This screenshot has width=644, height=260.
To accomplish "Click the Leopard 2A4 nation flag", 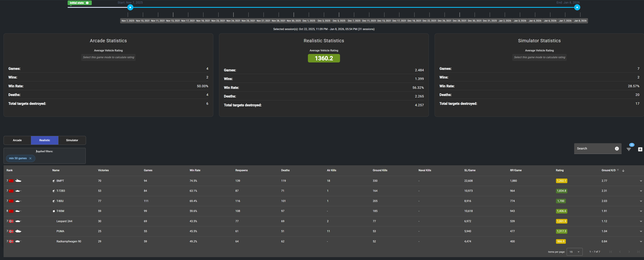I will click(11, 221).
